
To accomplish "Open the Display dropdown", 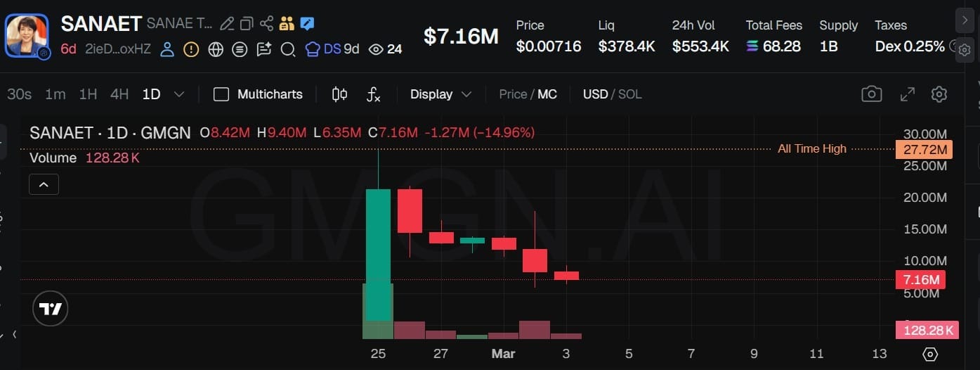I will click(440, 94).
